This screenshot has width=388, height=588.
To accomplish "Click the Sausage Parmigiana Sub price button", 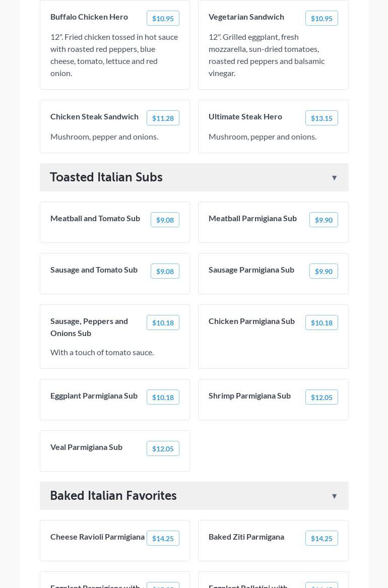I will pyautogui.click(x=323, y=272).
